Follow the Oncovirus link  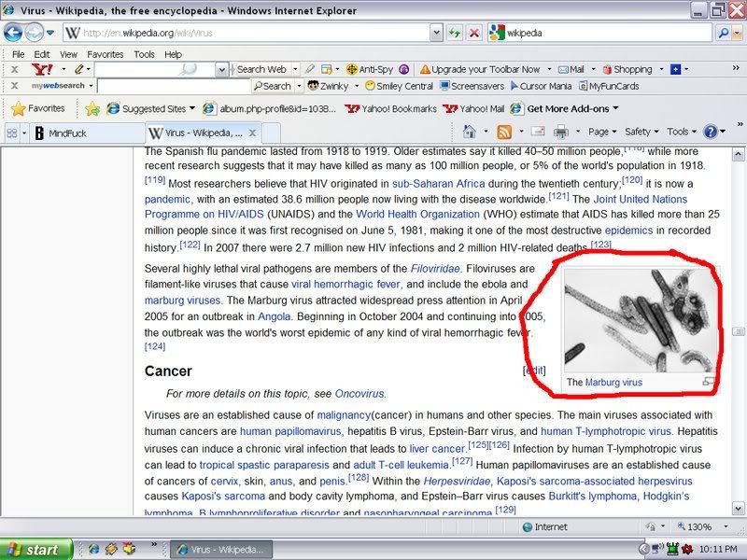[x=359, y=394]
